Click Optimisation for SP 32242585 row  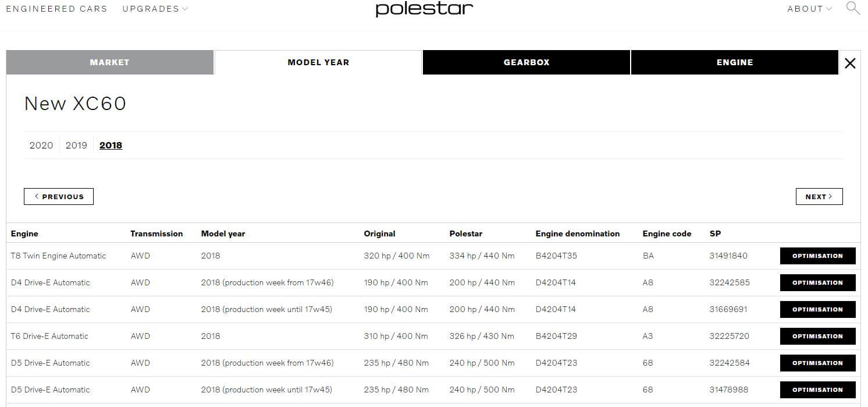pos(818,282)
